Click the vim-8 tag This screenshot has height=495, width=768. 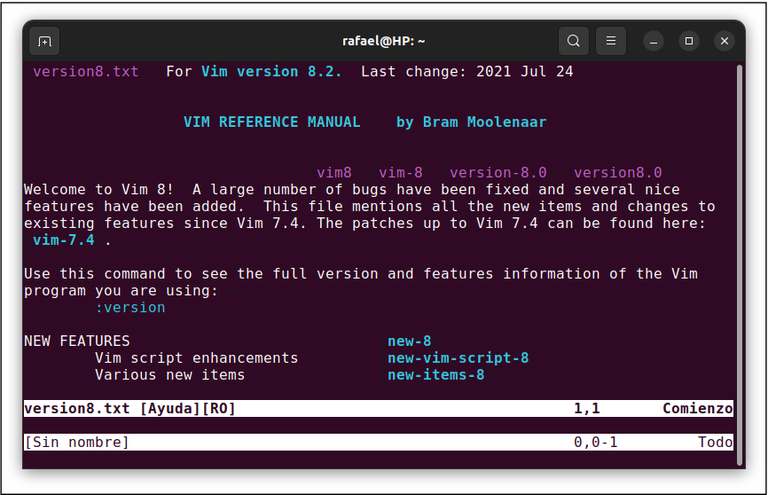(401, 172)
